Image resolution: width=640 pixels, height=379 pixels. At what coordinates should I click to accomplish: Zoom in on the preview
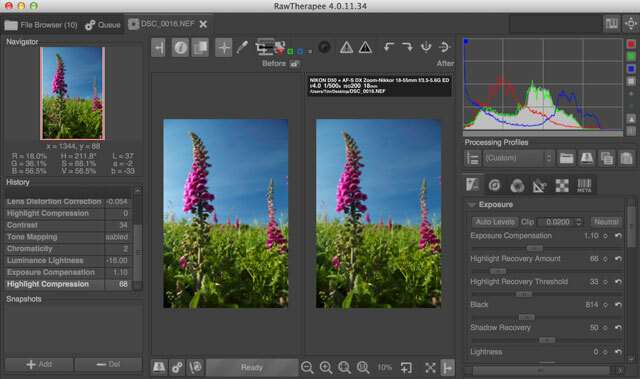coord(326,368)
